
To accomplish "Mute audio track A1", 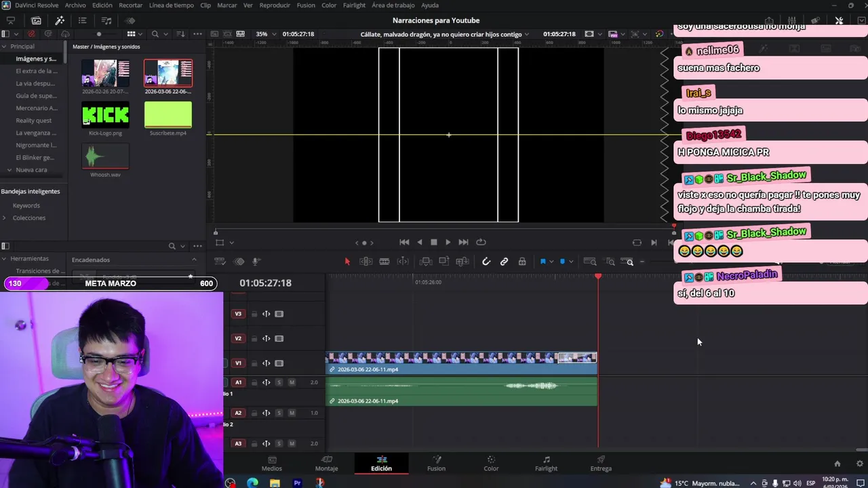I will click(292, 382).
